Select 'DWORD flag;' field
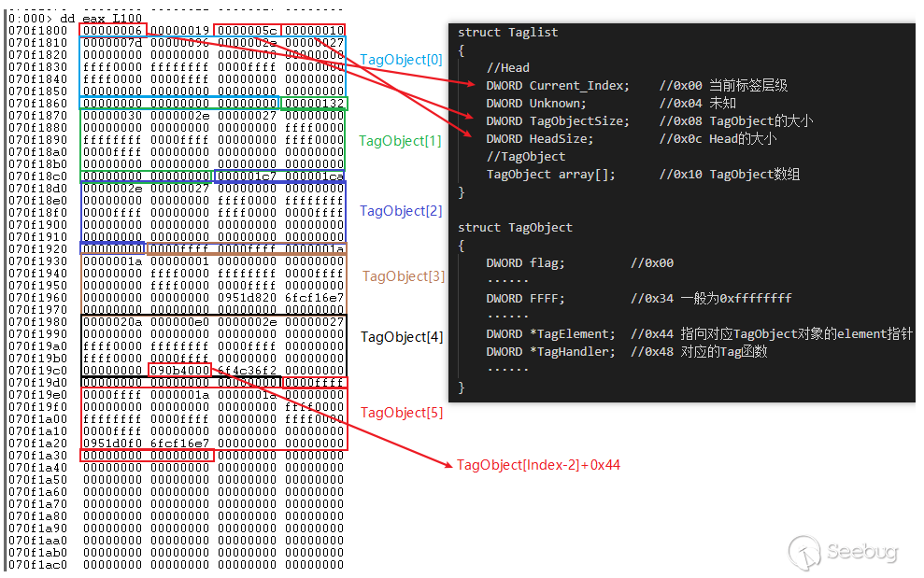This screenshot has width=924, height=578. [x=526, y=262]
